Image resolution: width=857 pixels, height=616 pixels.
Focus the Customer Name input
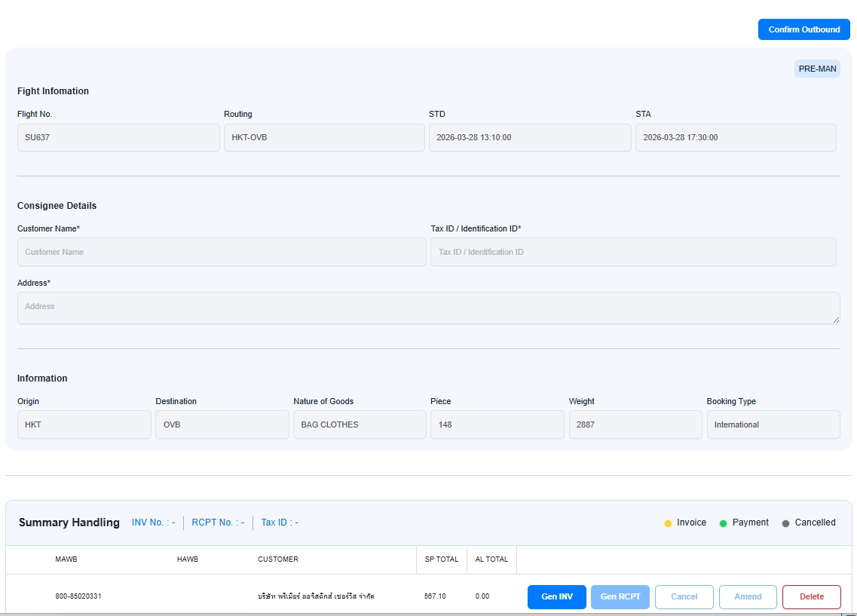[x=222, y=252]
